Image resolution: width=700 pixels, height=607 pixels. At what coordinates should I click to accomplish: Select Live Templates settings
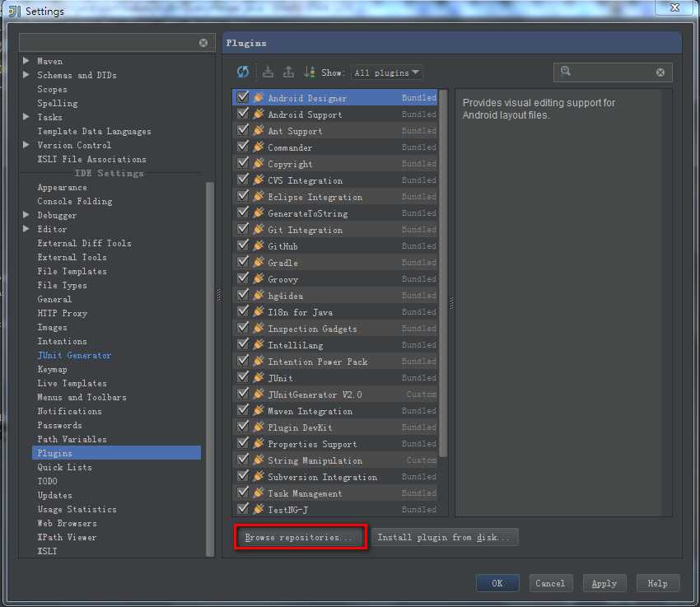click(72, 384)
